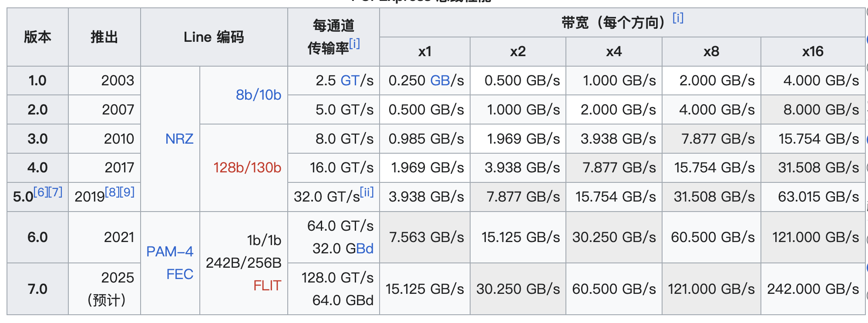The width and height of the screenshot is (868, 323).
Task: Open footnote [i] beside 传输率 header
Action: pyautogui.click(x=354, y=44)
